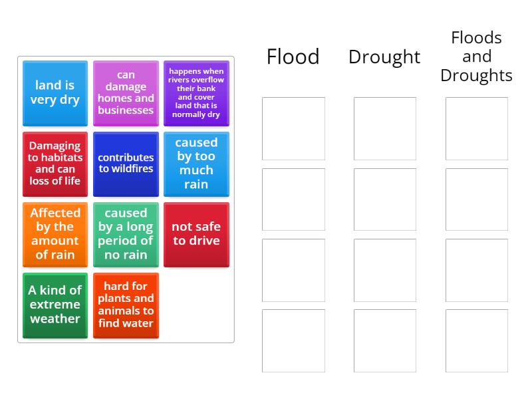Screen dimensions: 532x399
Task: Click the 'can damage homes and businesses' card
Action: point(126,93)
